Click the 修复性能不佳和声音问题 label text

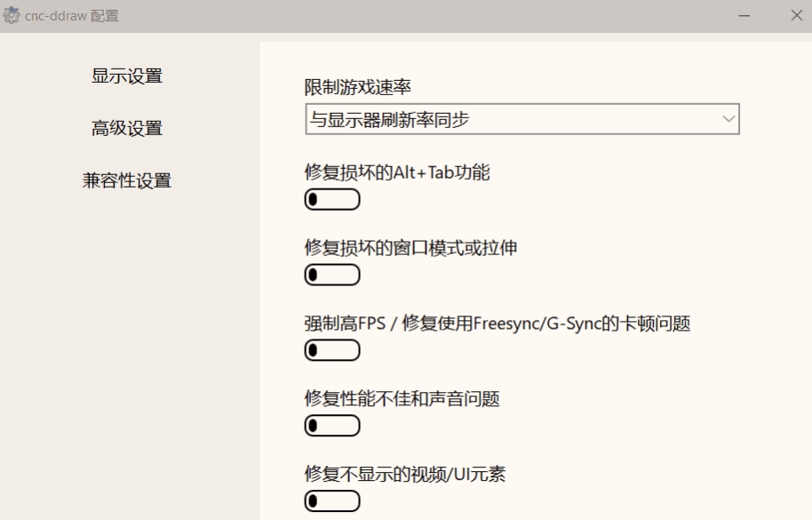pos(402,399)
